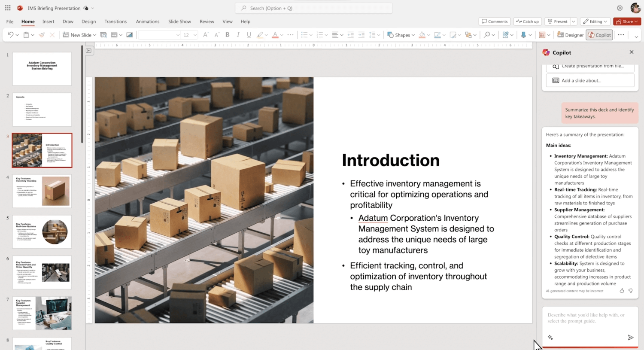Toggle Italic formatting
The image size is (644, 350).
[238, 35]
